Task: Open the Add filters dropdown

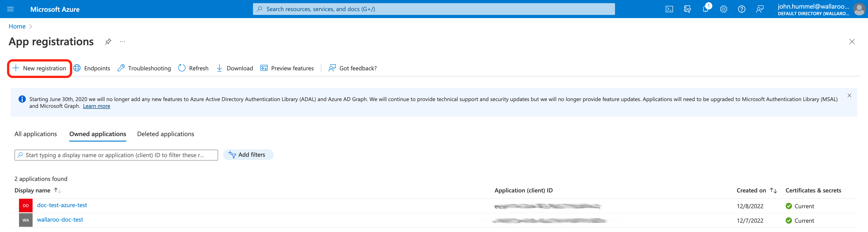Action: coord(248,155)
